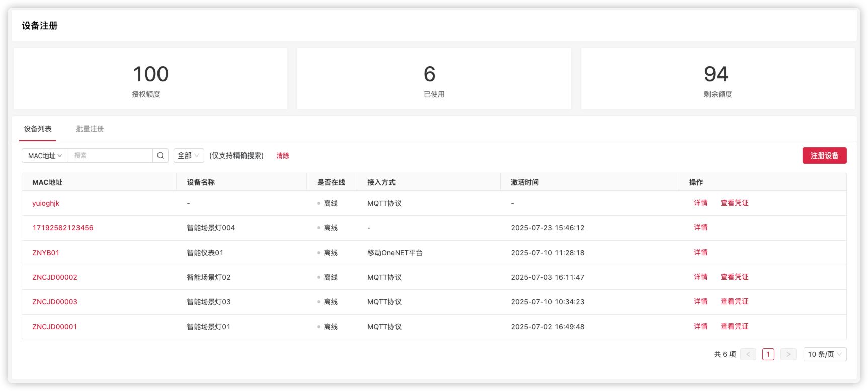Expand the 全部 filter dropdown
Screen dimensions: 868x391
coord(188,155)
